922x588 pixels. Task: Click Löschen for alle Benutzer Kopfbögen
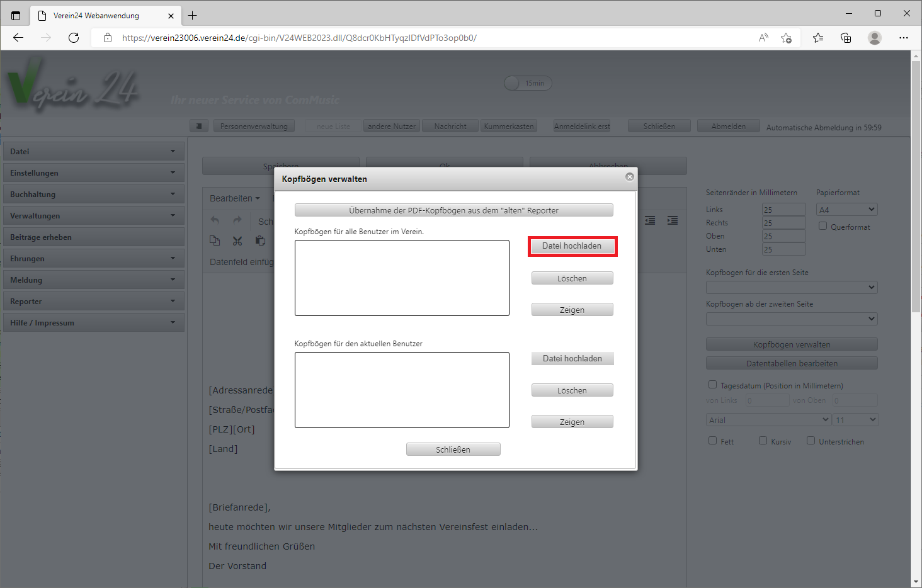click(x=572, y=278)
